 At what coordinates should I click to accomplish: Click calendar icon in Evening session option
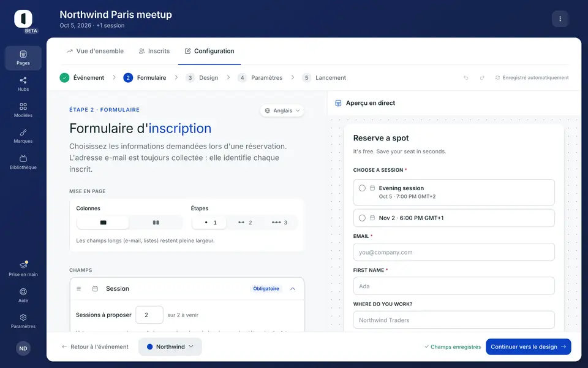pyautogui.click(x=372, y=188)
